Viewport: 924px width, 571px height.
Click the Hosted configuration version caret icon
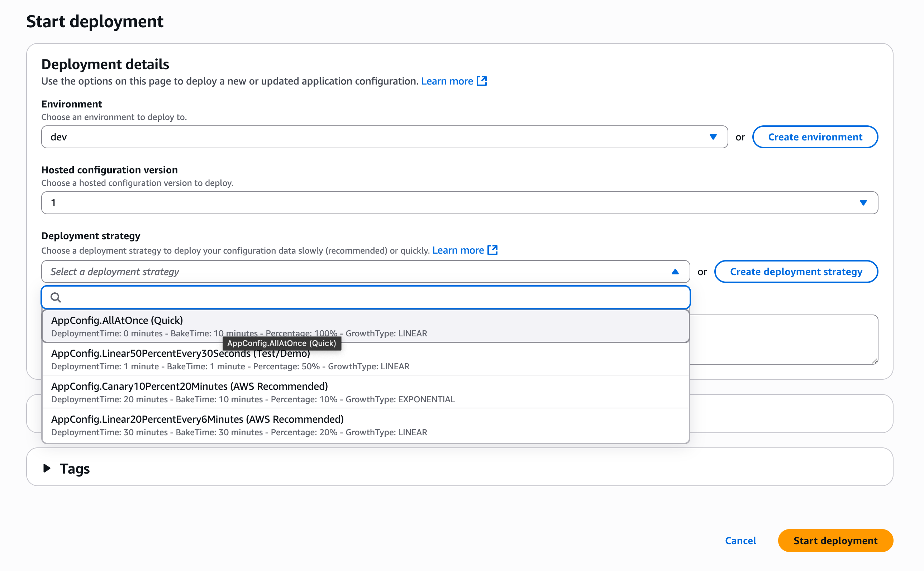[863, 203]
